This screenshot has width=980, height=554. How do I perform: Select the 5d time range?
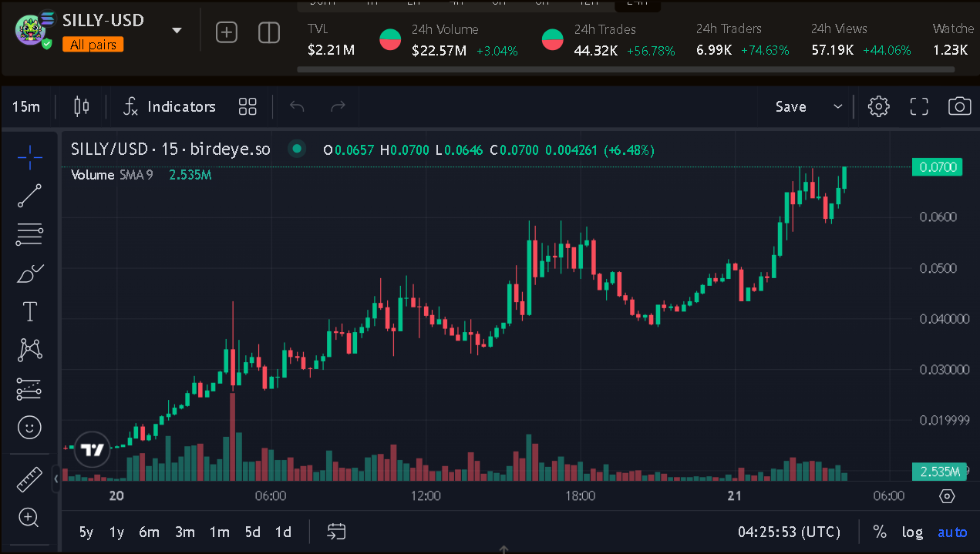[x=253, y=532]
